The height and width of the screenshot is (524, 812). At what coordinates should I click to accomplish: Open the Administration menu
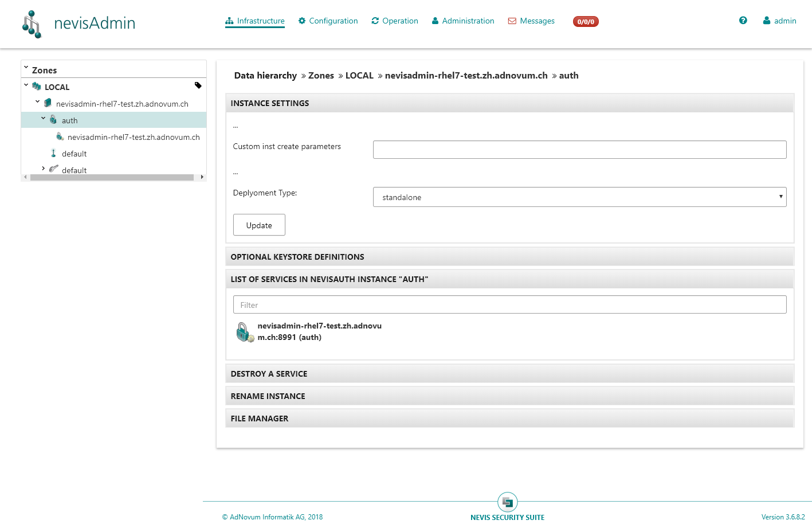[463, 21]
